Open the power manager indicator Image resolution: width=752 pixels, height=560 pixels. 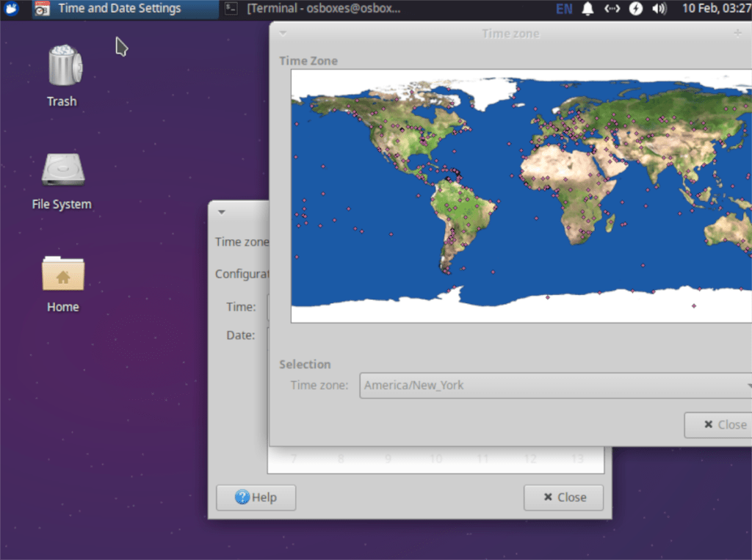(636, 8)
